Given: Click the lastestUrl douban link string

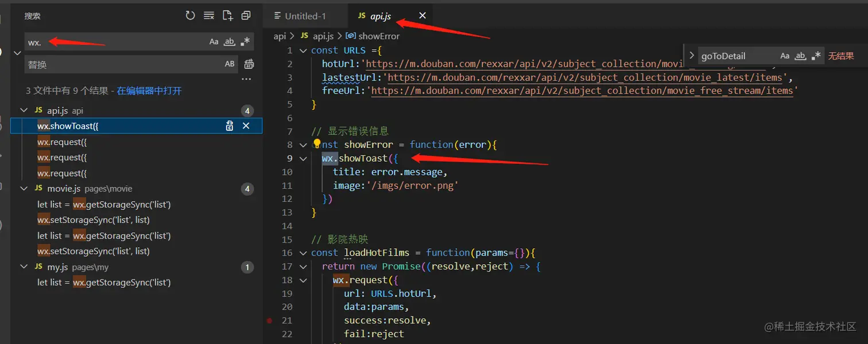Looking at the screenshot, I should click(586, 77).
